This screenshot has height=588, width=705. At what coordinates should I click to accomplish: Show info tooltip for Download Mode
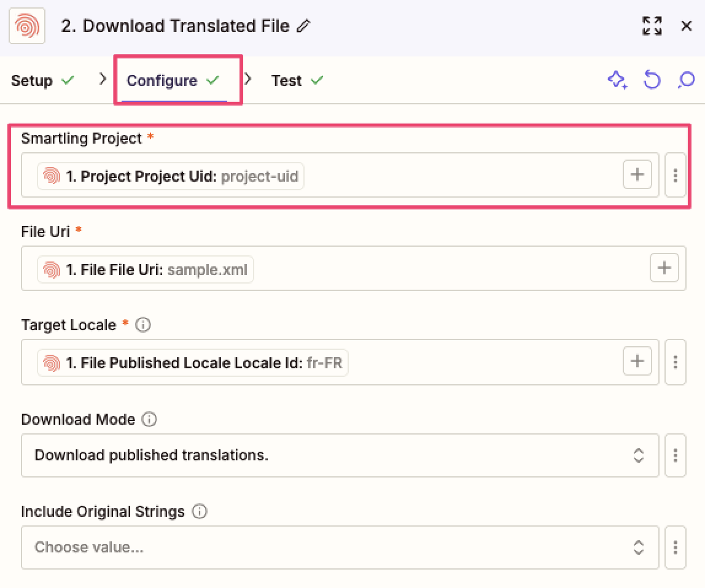pos(149,420)
